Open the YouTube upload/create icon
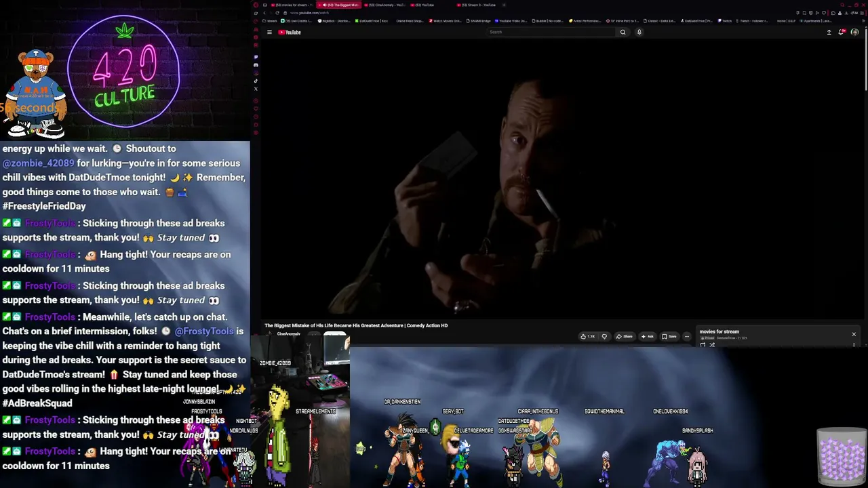The width and height of the screenshot is (868, 488). (829, 32)
